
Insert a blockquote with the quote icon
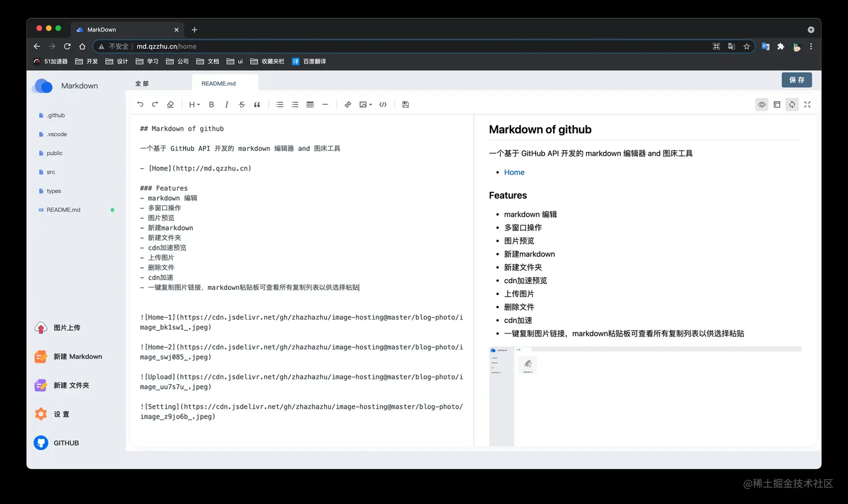257,104
